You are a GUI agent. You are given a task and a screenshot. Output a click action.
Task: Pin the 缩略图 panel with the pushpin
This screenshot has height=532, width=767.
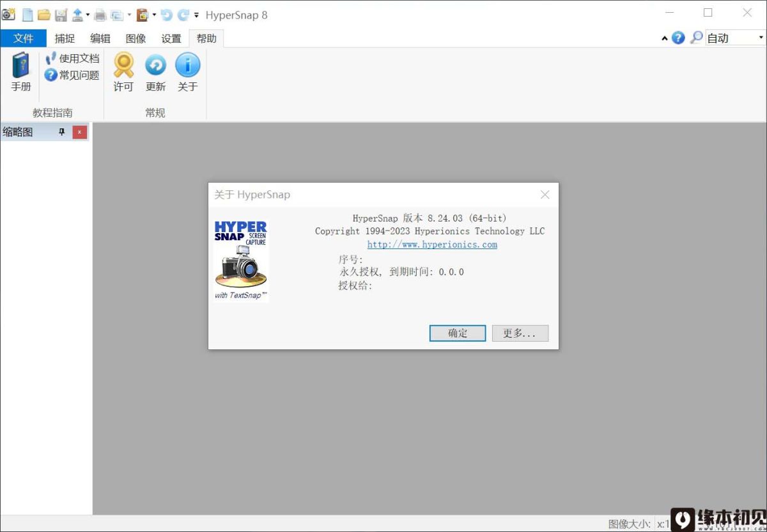coord(62,132)
